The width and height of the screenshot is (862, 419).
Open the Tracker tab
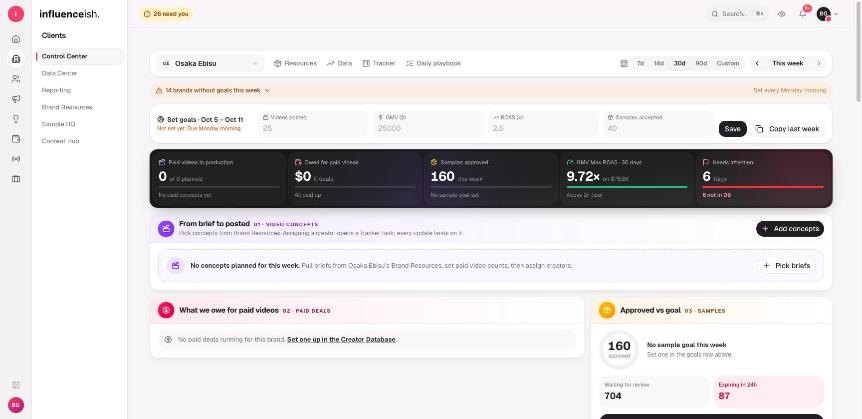pyautogui.click(x=379, y=63)
